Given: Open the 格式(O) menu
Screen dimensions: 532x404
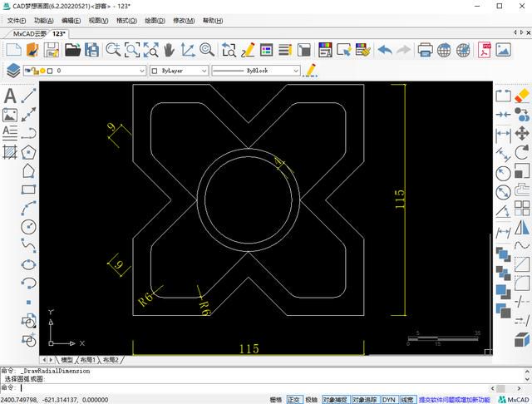Looking at the screenshot, I should [x=126, y=21].
